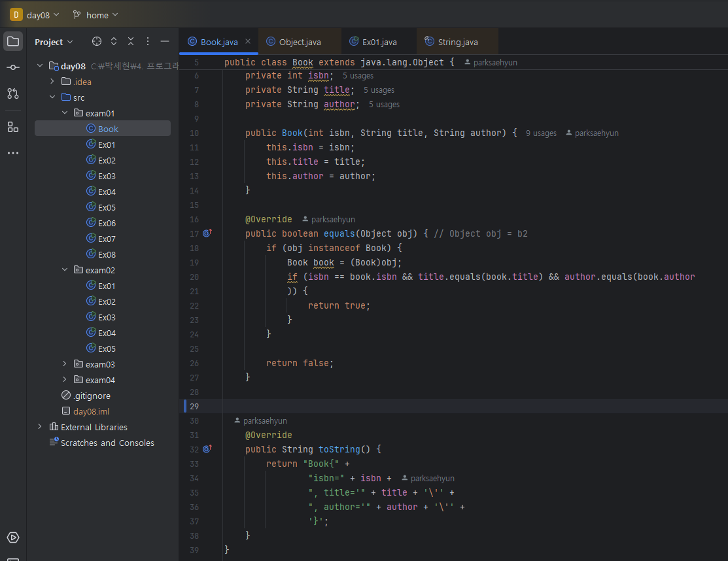This screenshot has width=728, height=561.
Task: Open the Project view dropdown
Action: pyautogui.click(x=54, y=42)
